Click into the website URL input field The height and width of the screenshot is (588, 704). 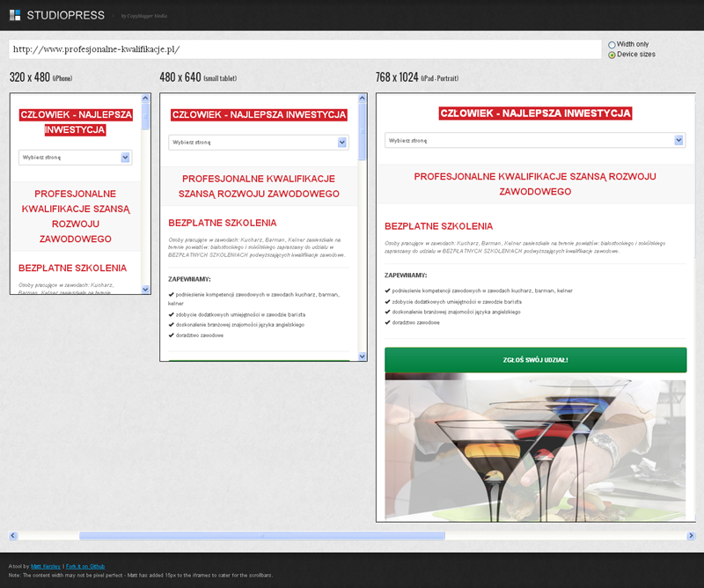tap(304, 49)
